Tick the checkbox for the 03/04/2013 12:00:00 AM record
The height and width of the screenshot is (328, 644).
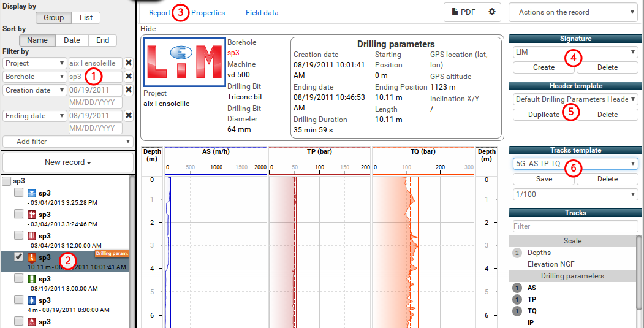coord(18,235)
